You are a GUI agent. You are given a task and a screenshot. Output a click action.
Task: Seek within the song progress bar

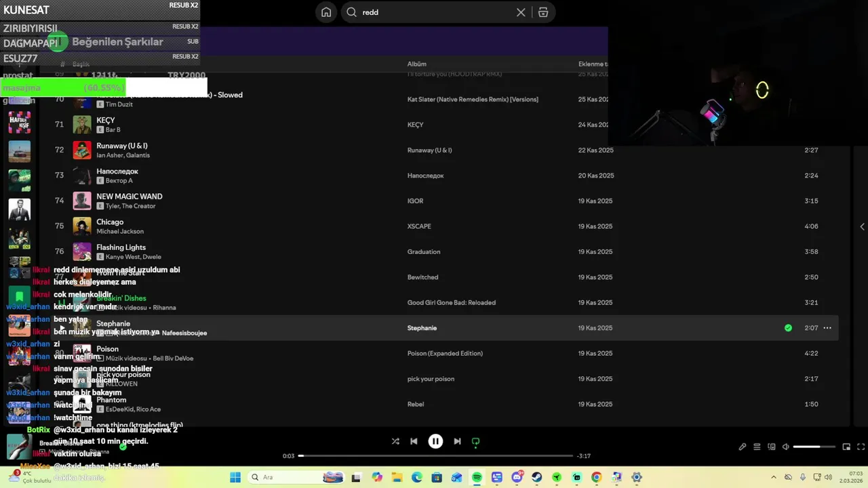(x=435, y=456)
